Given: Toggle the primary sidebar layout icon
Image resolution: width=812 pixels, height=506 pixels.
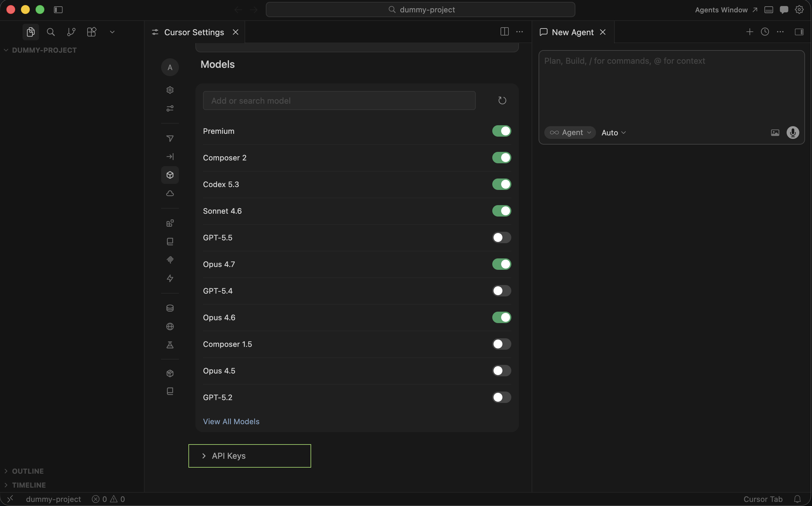Looking at the screenshot, I should pyautogui.click(x=58, y=10).
